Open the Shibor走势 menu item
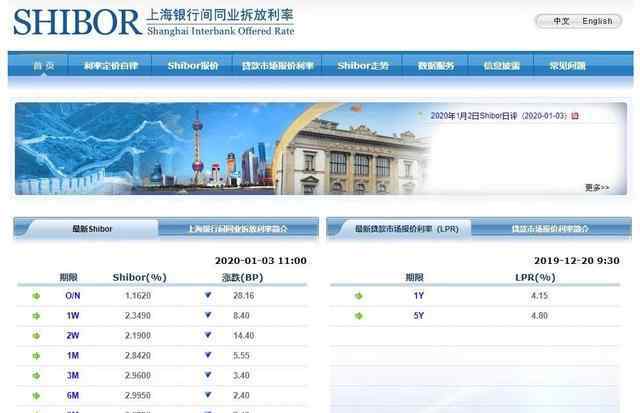The image size is (640, 413). click(x=363, y=66)
